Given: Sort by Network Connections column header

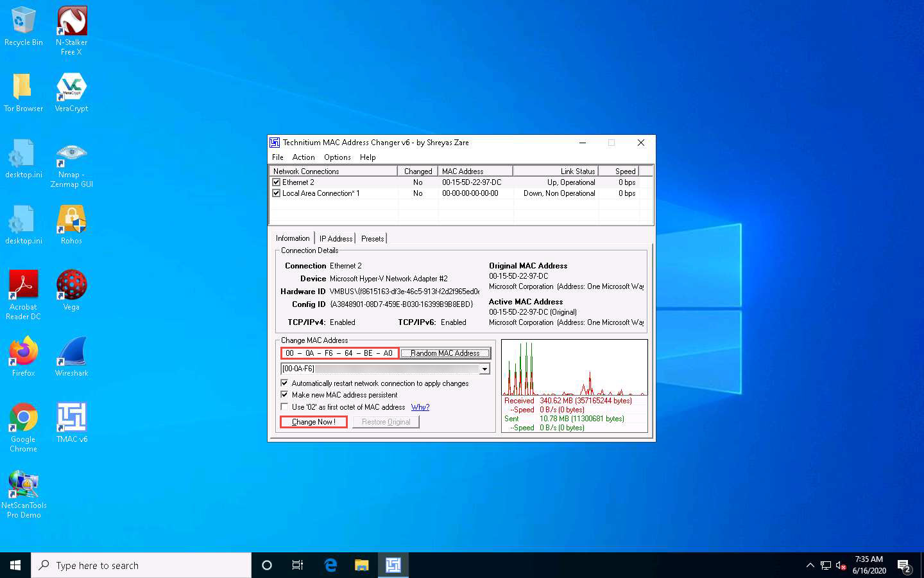Looking at the screenshot, I should click(x=333, y=171).
